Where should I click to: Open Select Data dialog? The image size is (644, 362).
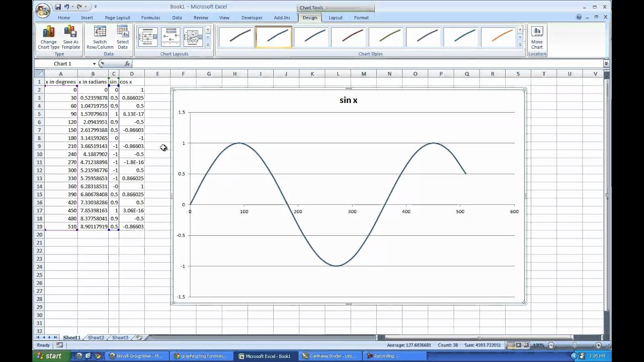click(123, 38)
